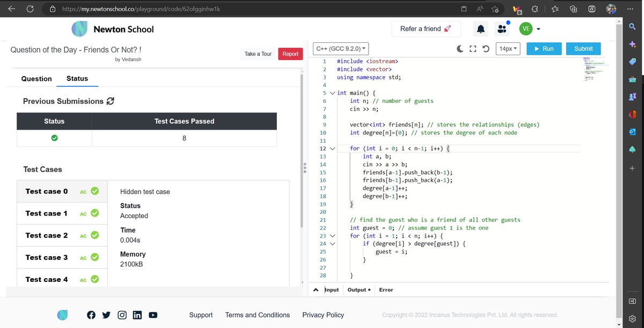The width and height of the screenshot is (644, 328).
Task: Visit the YouTube channel via its footer icon
Action: (x=153, y=315)
